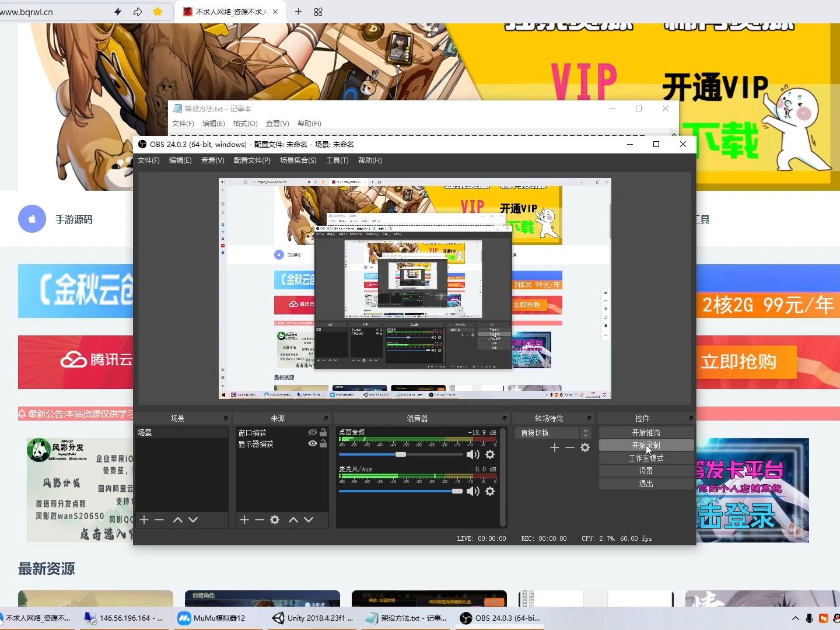The width and height of the screenshot is (840, 630).
Task: Click microphone icon in system tray
Action: pyautogui.click(x=809, y=618)
